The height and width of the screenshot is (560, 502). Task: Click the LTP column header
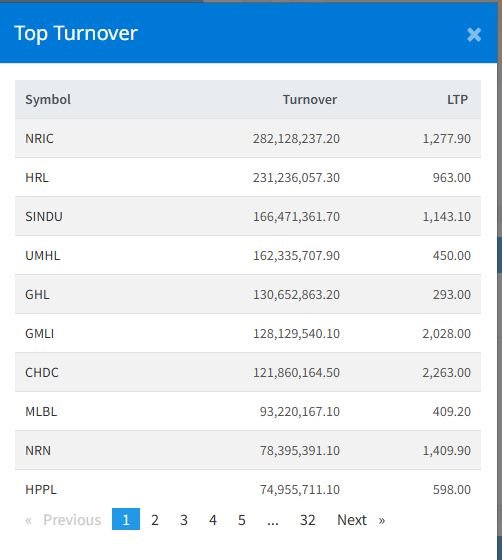[x=457, y=99]
